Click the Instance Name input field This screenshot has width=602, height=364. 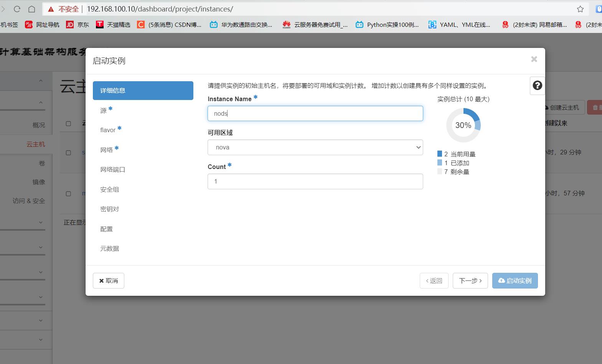click(x=315, y=113)
